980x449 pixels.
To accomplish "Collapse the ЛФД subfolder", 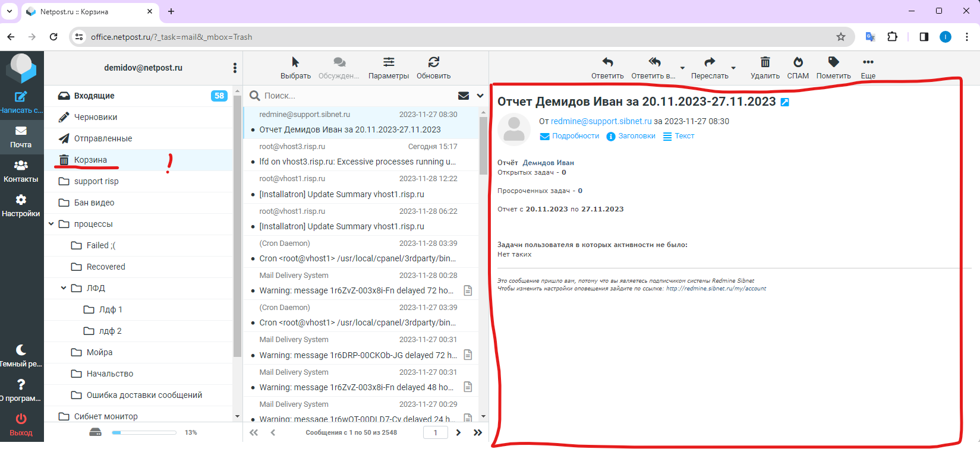I will pos(64,288).
